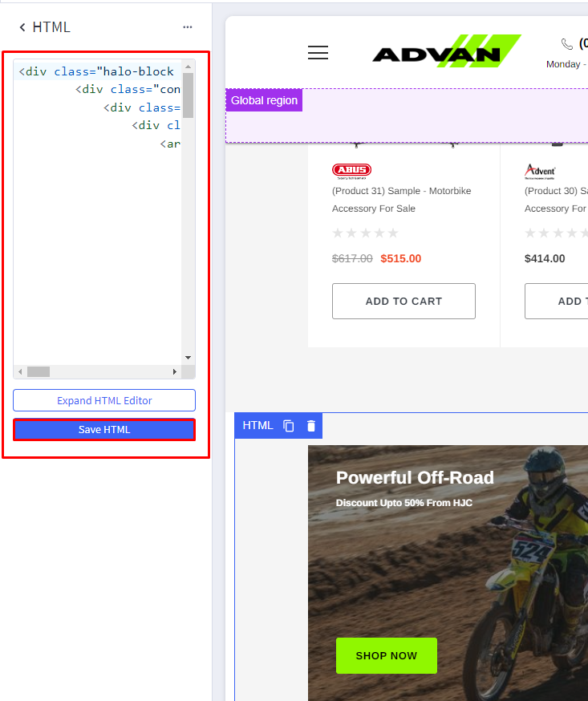
Task: Open the Product 31 Sample Motorbike Accessory link
Action: pyautogui.click(x=401, y=200)
